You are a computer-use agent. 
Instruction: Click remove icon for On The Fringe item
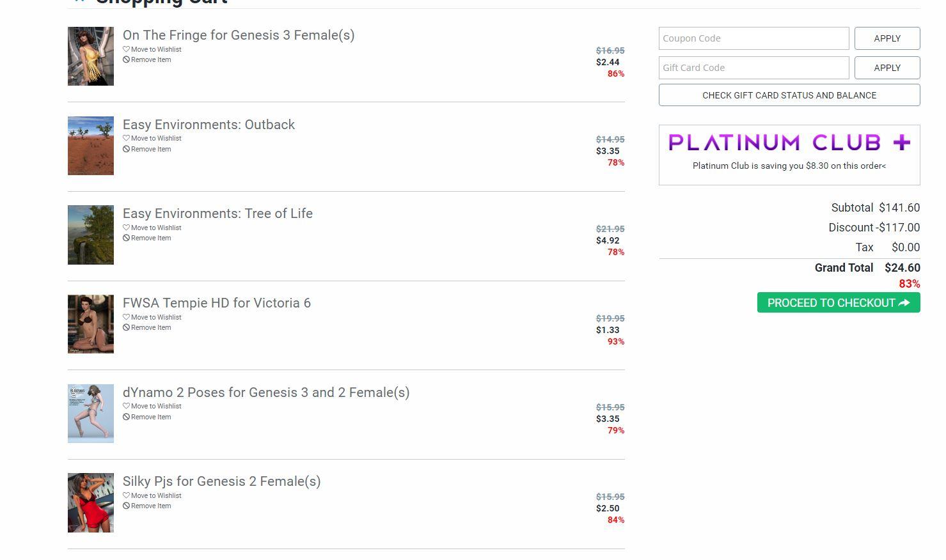(126, 59)
